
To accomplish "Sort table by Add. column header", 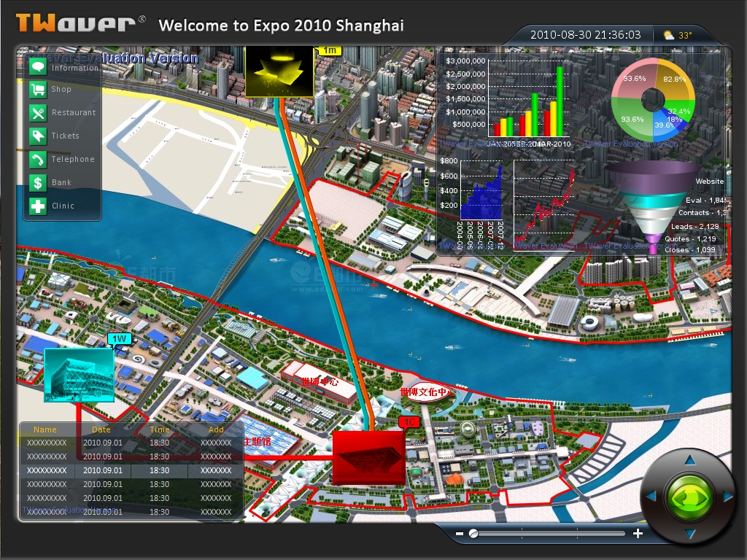I will pos(216,429).
